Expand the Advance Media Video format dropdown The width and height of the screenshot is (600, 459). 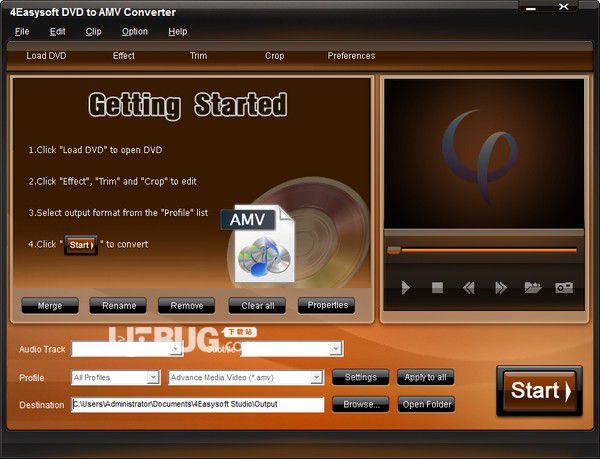click(316, 378)
